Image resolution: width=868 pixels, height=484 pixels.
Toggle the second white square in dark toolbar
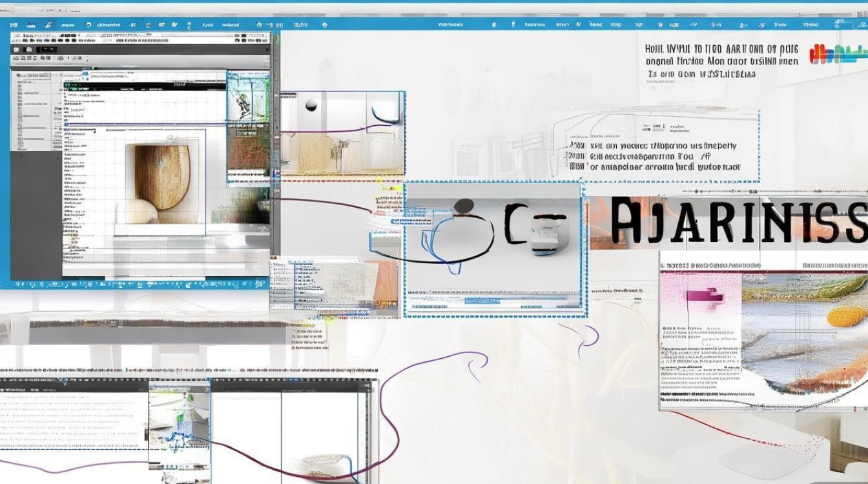click(28, 50)
